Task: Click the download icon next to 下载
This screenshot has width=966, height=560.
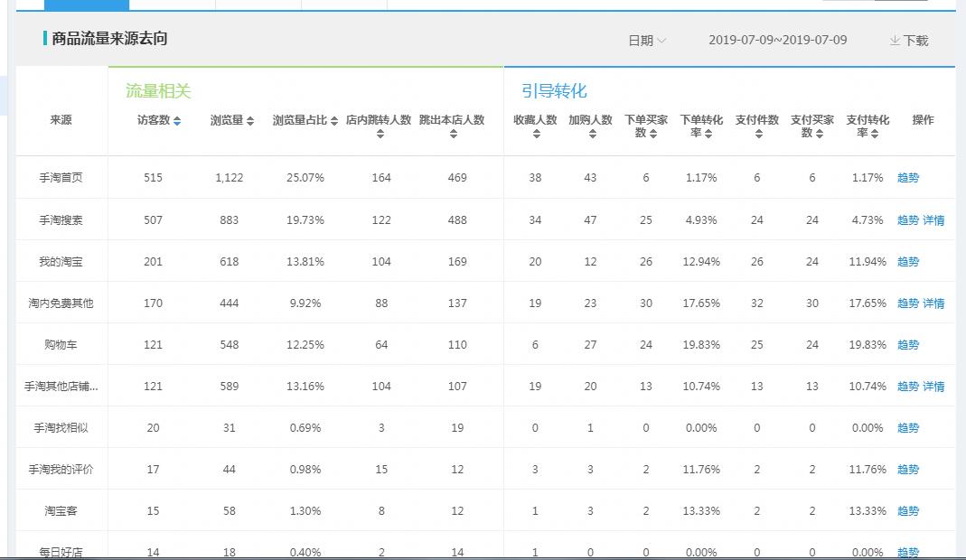Action: pos(895,40)
